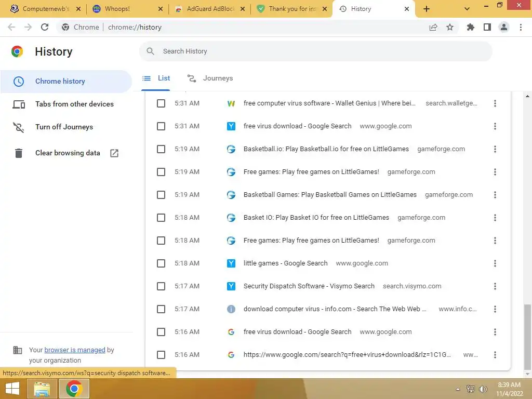Screen dimensions: 532x399
Task: Check the 5:16 AM free virus download entry
Action: [x=161, y=332]
